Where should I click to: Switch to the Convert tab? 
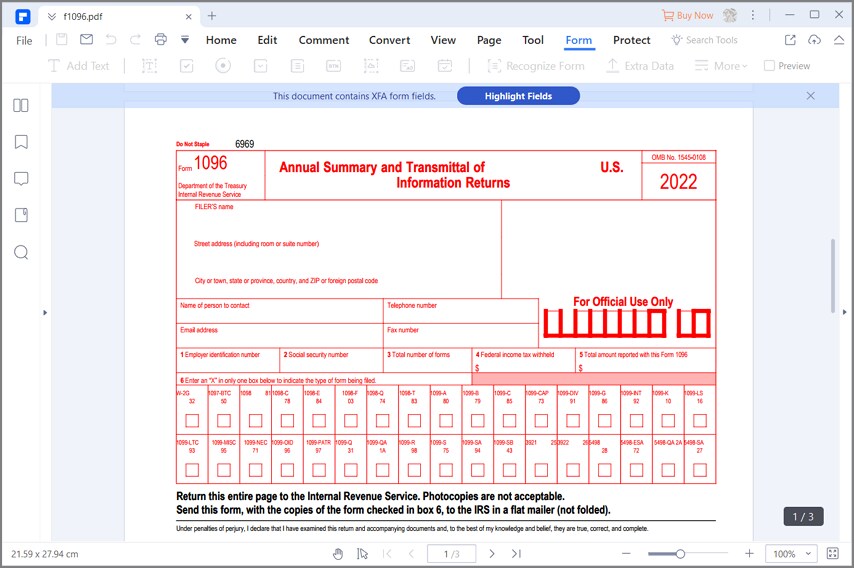[x=389, y=40]
